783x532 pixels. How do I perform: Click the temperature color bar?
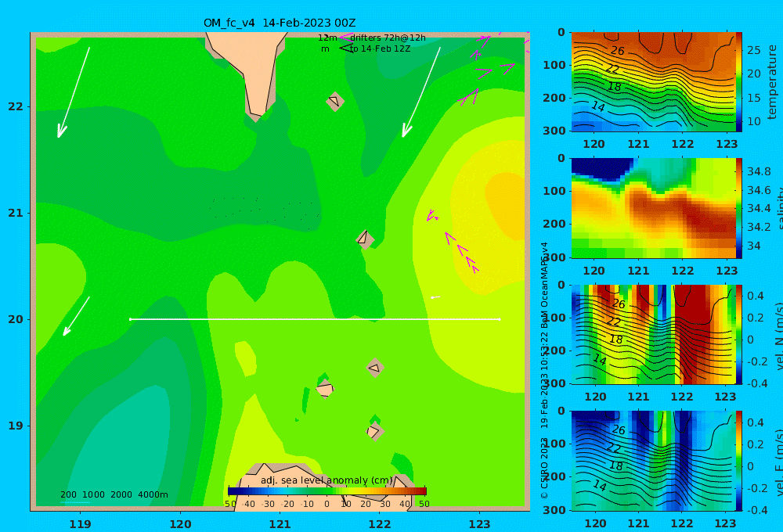(739, 82)
